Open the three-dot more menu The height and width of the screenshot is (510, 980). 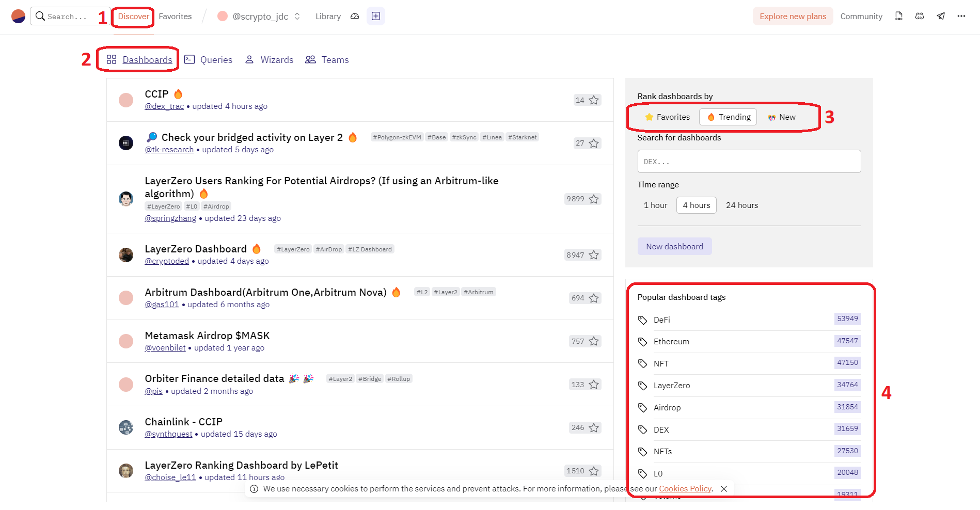pyautogui.click(x=961, y=17)
